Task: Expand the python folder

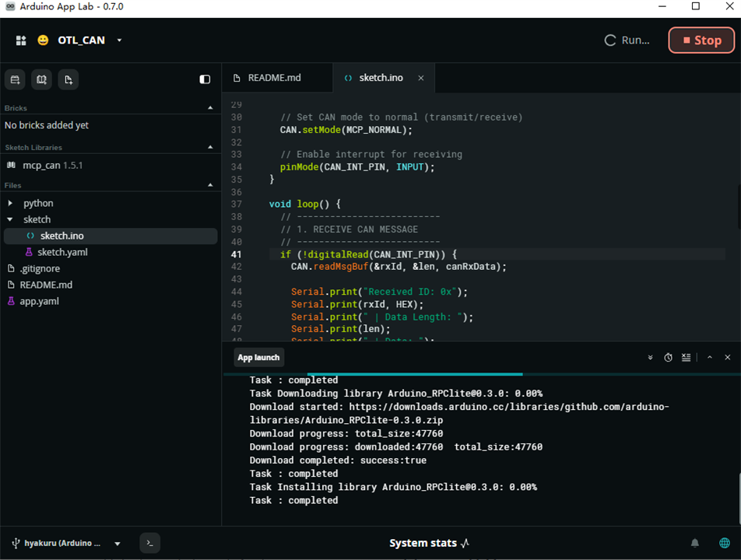Action: coord(10,203)
